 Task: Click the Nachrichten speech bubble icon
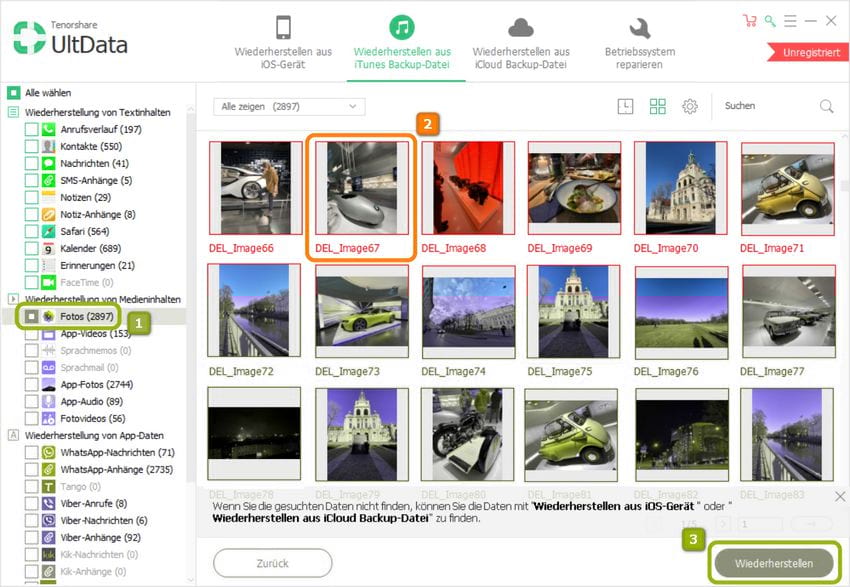pyautogui.click(x=49, y=163)
